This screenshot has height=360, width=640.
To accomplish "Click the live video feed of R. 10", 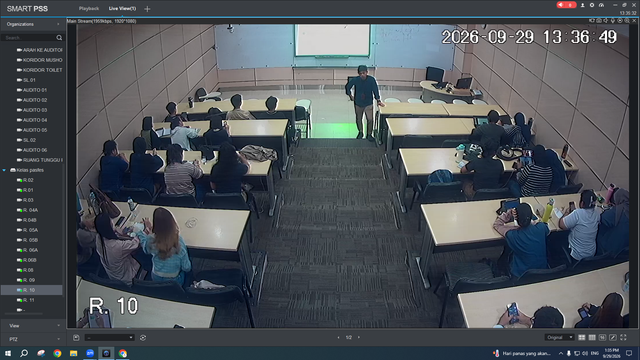I will point(353,176).
